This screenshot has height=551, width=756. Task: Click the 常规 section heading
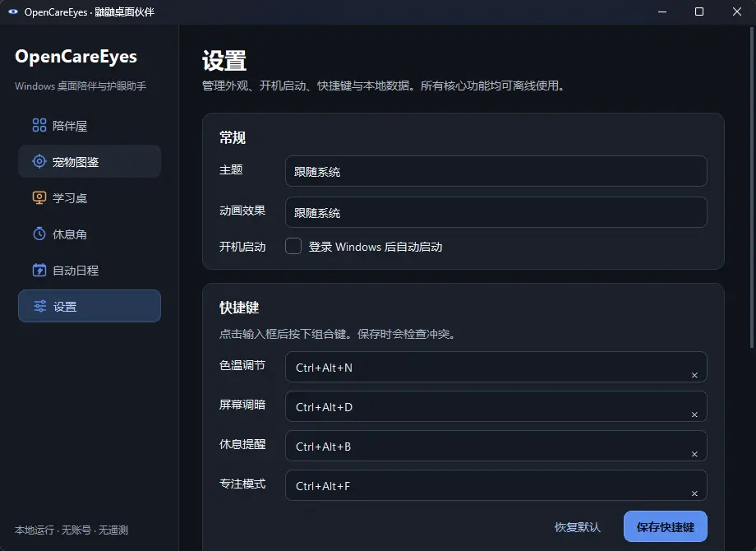tap(233, 137)
